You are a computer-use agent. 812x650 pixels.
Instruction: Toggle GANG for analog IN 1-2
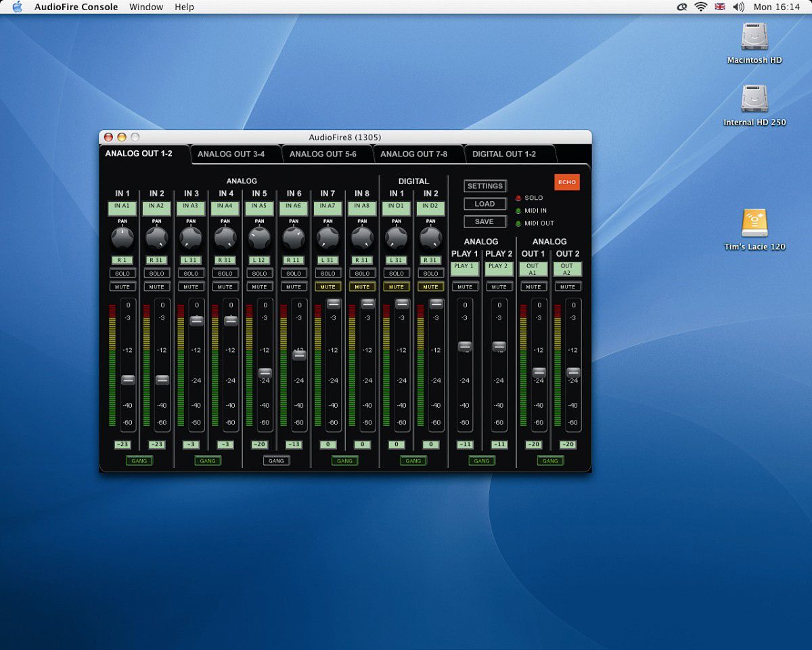[x=139, y=461]
